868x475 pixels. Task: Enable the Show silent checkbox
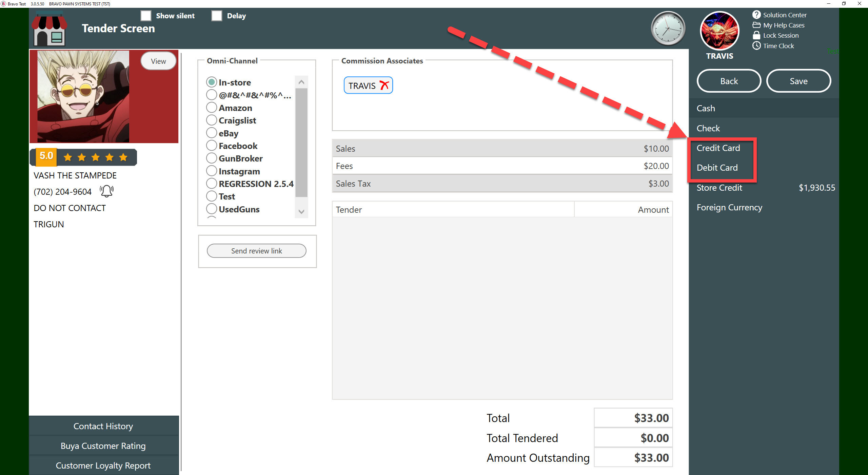click(x=146, y=16)
